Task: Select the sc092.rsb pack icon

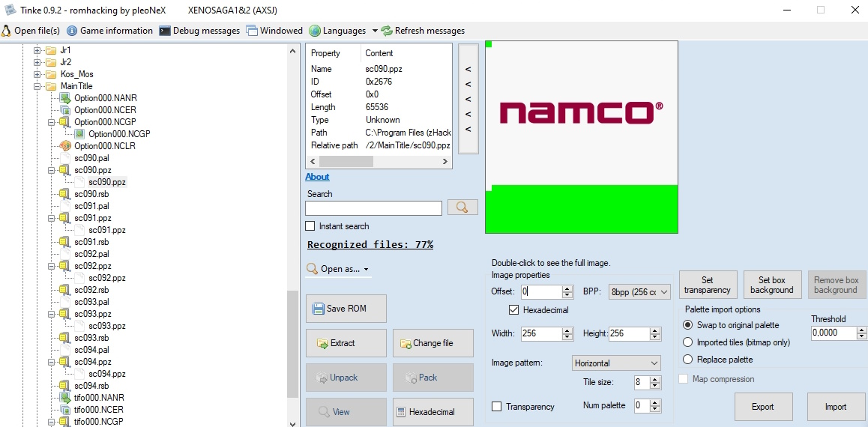Action: click(64, 290)
